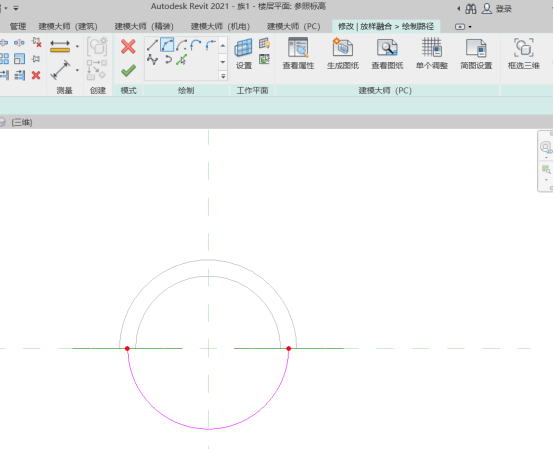
Task: Select the Start-End-Radius Arc tool
Action: click(167, 45)
